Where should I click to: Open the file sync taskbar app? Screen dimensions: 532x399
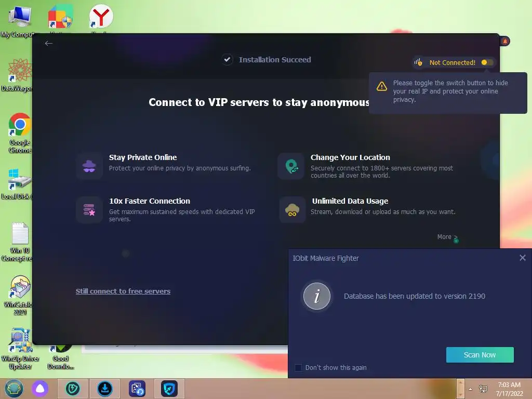[x=137, y=389]
